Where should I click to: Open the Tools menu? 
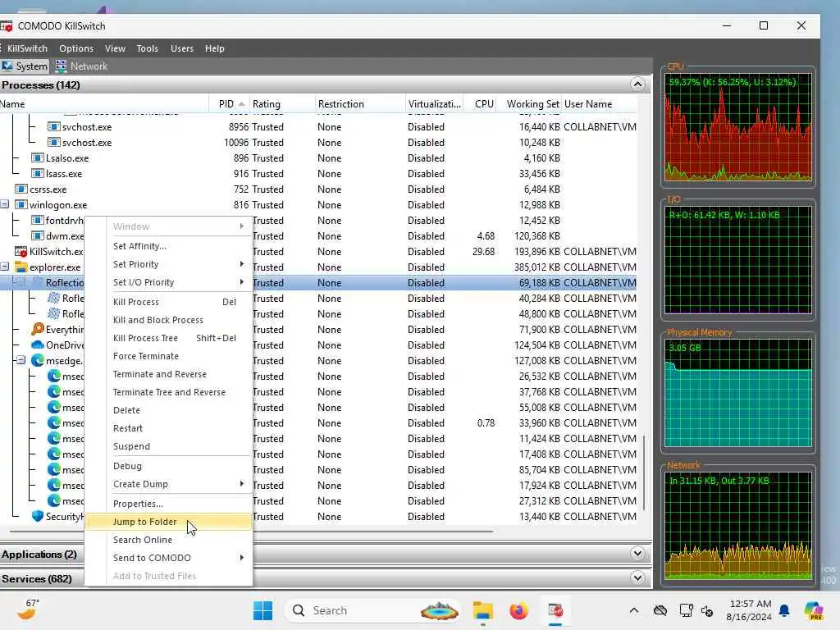148,48
